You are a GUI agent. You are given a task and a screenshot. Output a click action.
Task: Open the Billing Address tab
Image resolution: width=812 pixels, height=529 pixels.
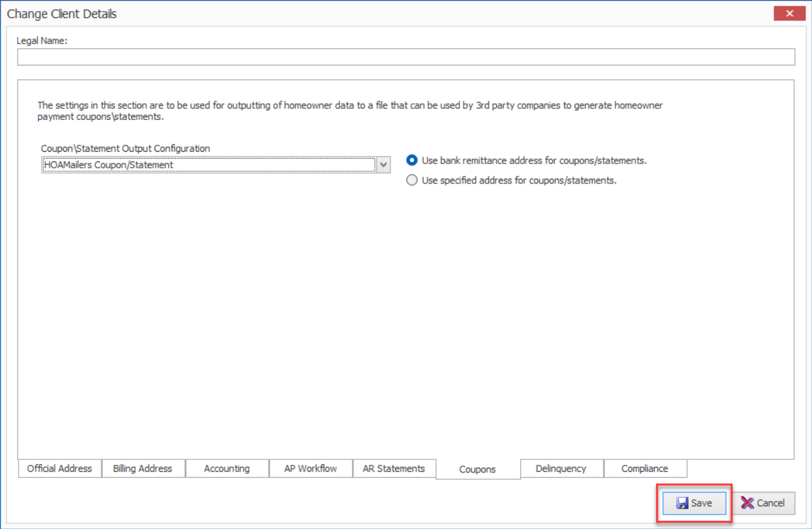[143, 468]
